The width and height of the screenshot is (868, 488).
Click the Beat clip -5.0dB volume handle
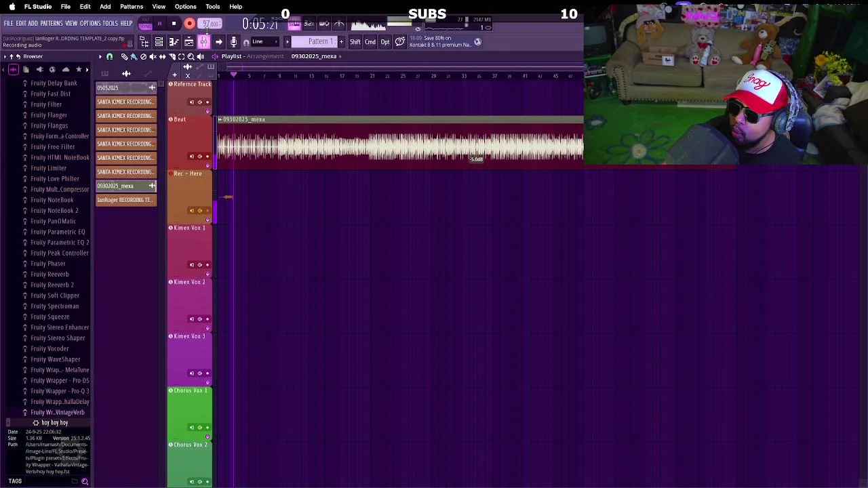[x=477, y=159]
